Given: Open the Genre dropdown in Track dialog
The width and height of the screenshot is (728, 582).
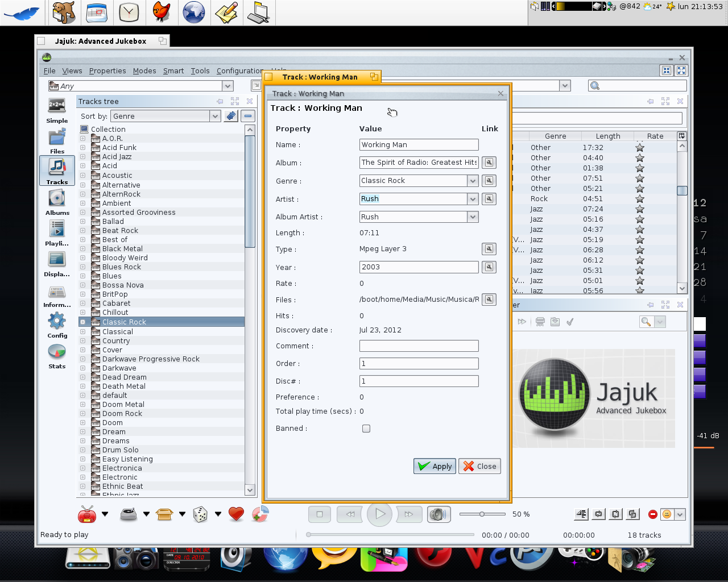Looking at the screenshot, I should click(x=473, y=181).
